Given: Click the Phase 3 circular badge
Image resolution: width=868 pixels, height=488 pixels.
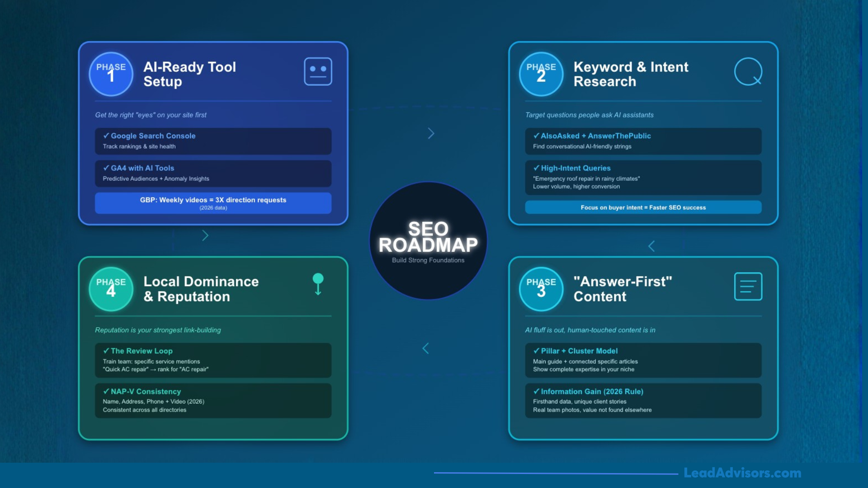Looking at the screenshot, I should coord(541,289).
